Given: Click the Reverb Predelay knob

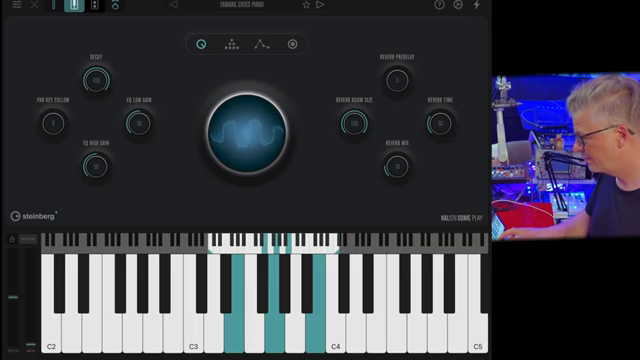Looking at the screenshot, I should coord(397,80).
